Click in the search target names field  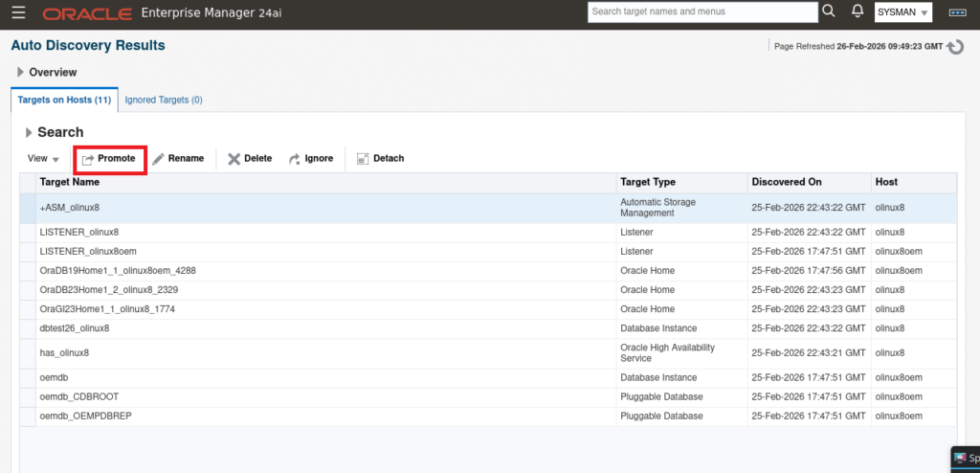pyautogui.click(x=702, y=12)
